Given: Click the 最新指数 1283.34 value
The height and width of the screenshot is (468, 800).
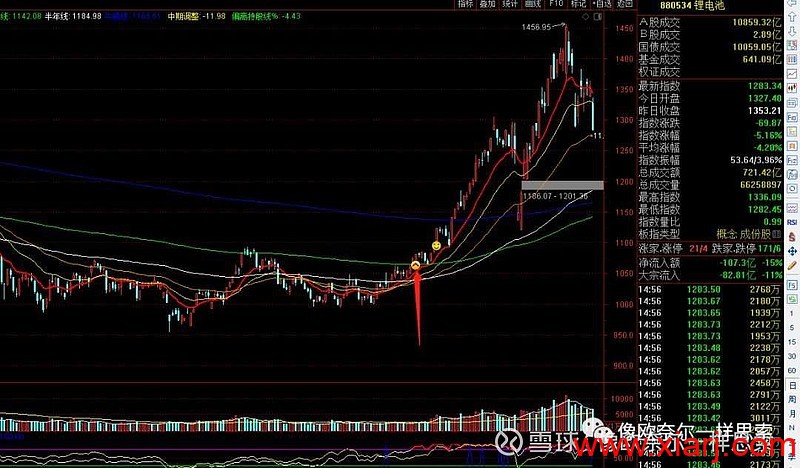Looking at the screenshot, I should [765, 86].
